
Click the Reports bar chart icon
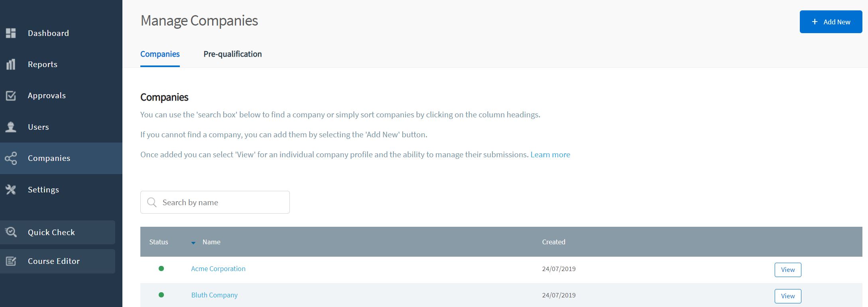click(x=11, y=64)
